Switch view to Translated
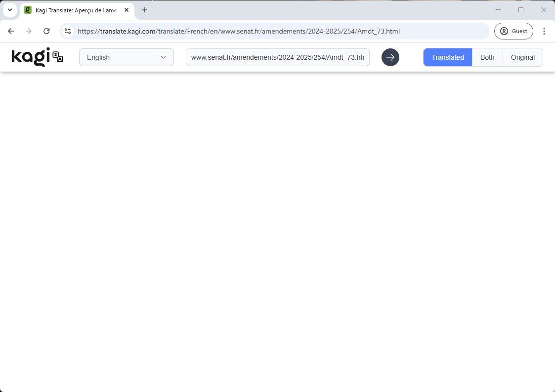The width and height of the screenshot is (555, 392). click(447, 57)
